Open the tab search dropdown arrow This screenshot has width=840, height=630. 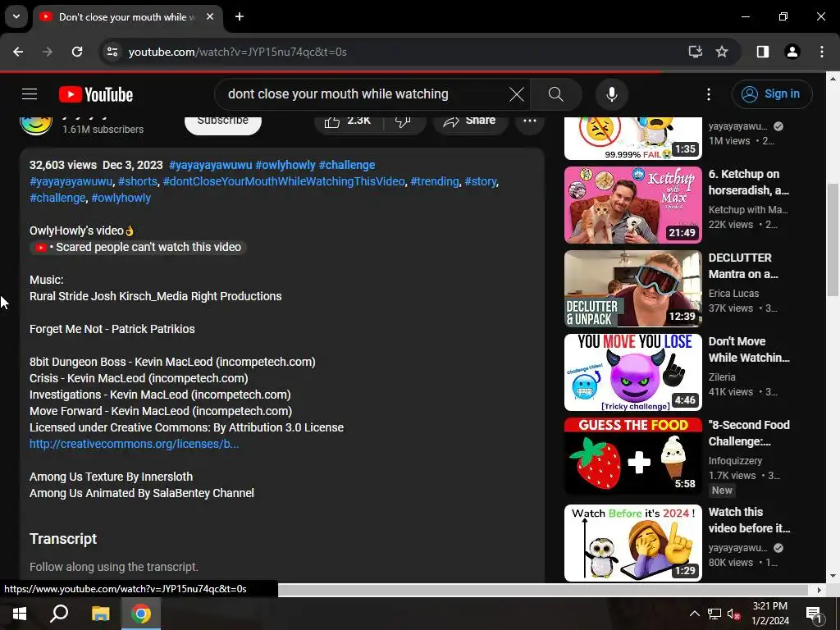pos(16,16)
